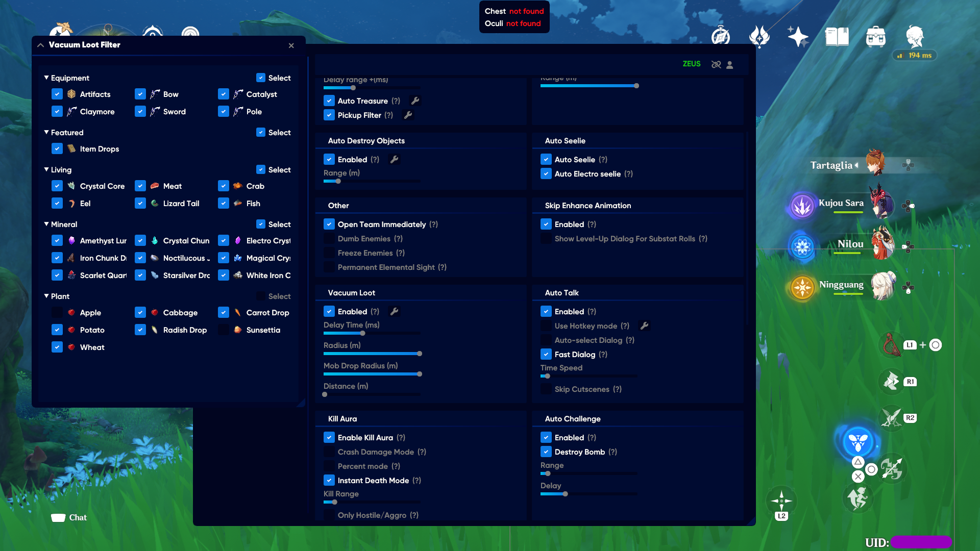The width and height of the screenshot is (980, 551).
Task: Disable the Destroy Bomb checkbox
Action: (546, 452)
